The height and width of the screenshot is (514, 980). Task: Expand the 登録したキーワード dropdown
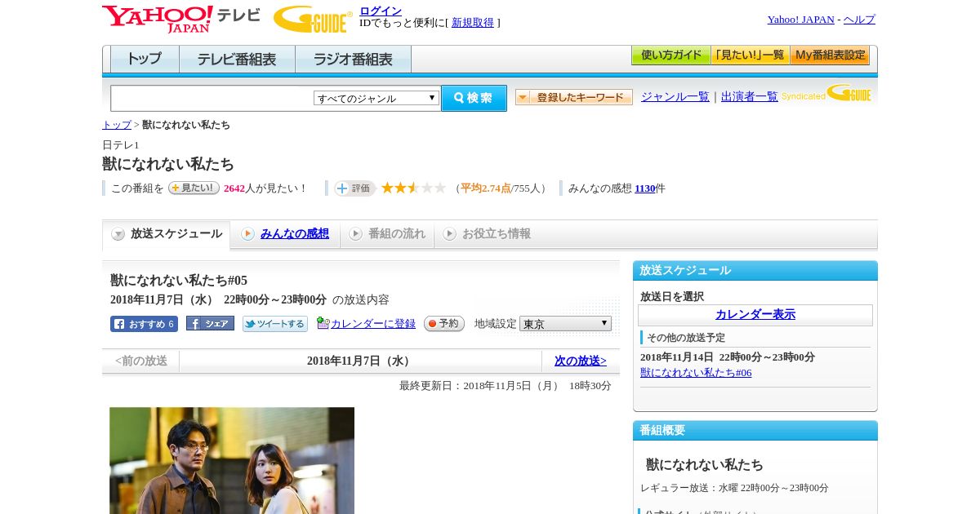[x=573, y=97]
